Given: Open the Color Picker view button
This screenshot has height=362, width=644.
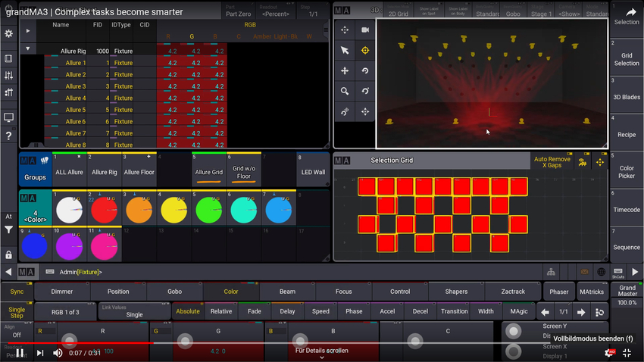Looking at the screenshot, I should (x=627, y=173).
